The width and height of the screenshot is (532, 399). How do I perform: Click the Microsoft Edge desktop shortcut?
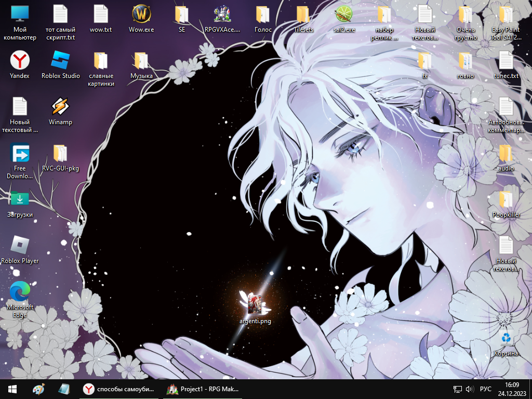20,300
